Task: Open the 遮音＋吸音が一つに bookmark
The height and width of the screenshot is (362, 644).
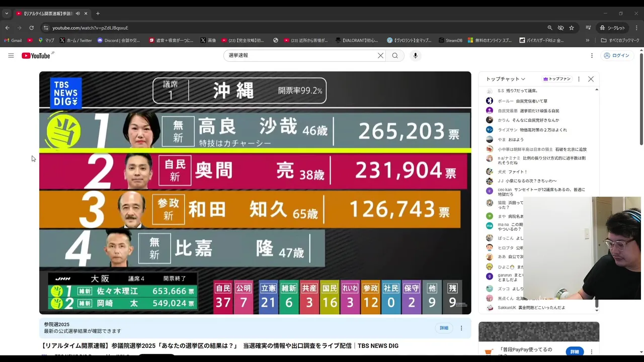Action: (171, 40)
